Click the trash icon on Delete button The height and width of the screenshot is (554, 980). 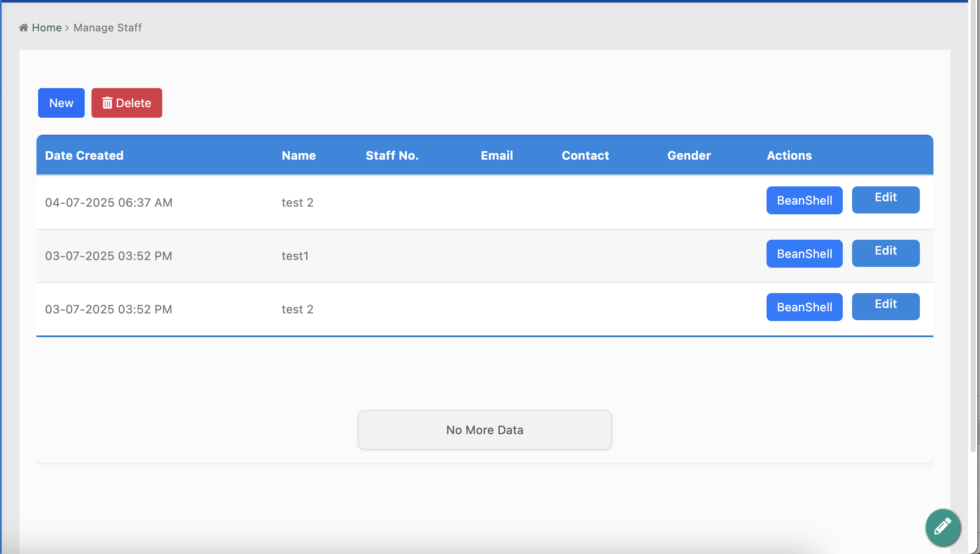[107, 103]
